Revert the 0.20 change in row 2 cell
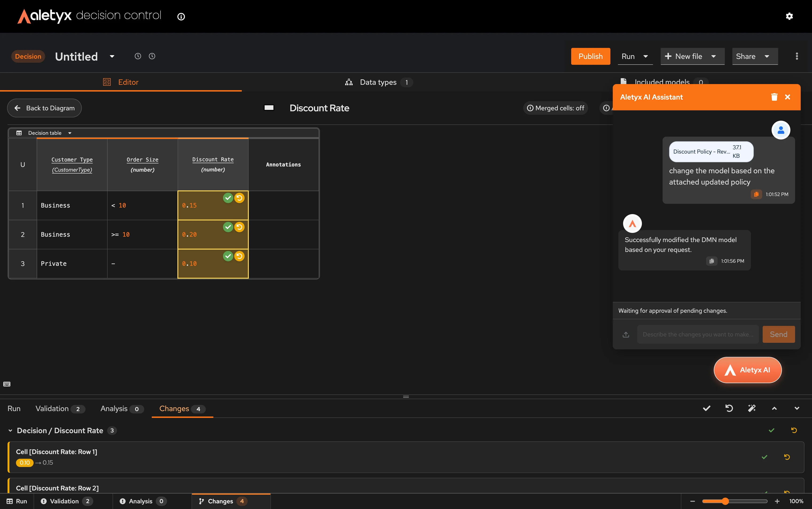Screen dimensions: 812x509 (x=239, y=227)
